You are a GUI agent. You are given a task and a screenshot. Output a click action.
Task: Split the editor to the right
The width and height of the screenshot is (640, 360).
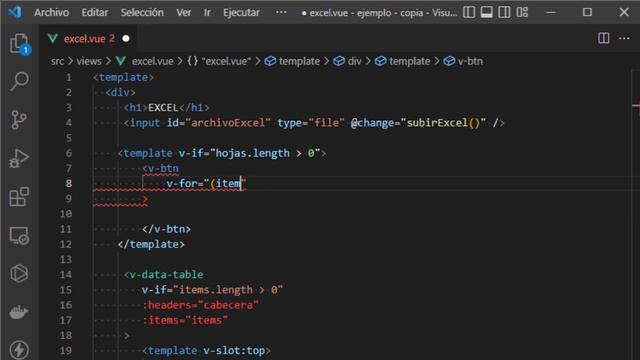604,38
